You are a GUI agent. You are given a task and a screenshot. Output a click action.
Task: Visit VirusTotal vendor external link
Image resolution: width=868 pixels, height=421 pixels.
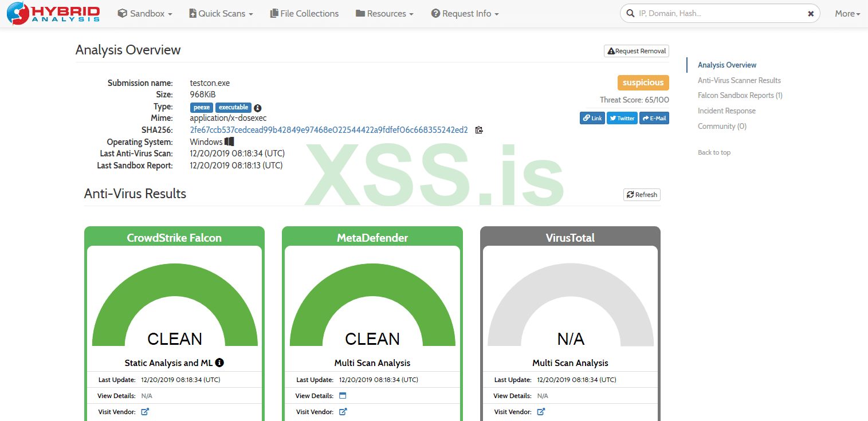[x=541, y=411]
